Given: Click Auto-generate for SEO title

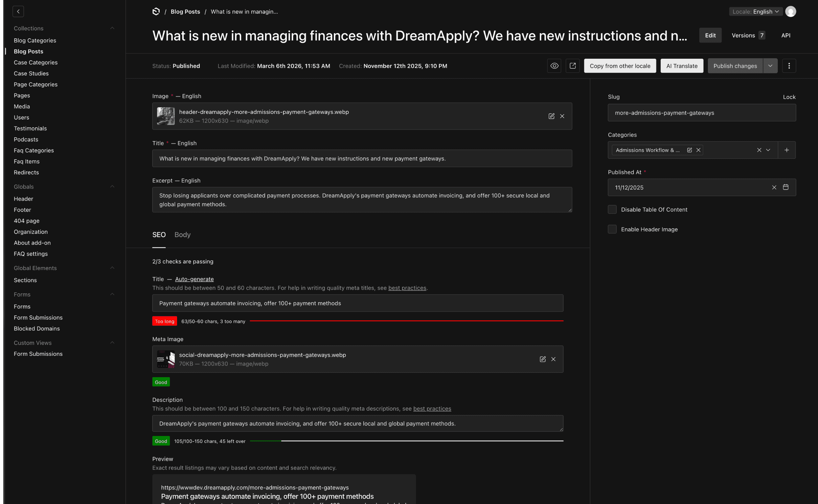Looking at the screenshot, I should coord(194,279).
